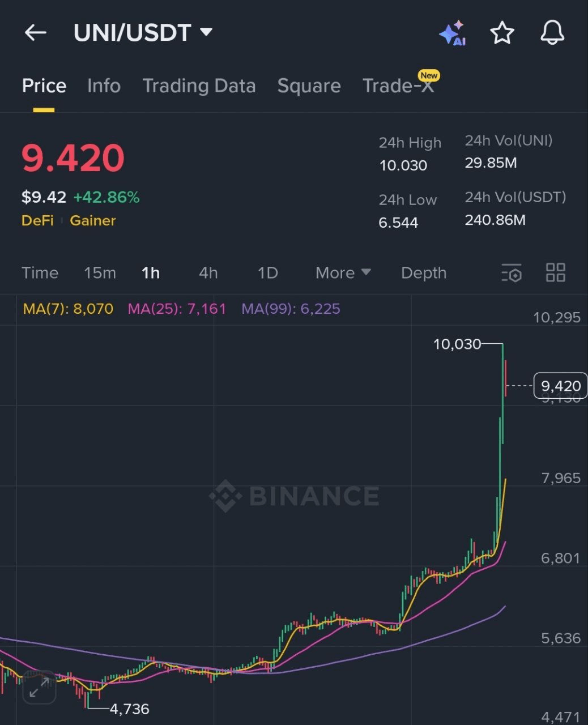
Task: Switch to the Trading Data tab
Action: [x=199, y=86]
